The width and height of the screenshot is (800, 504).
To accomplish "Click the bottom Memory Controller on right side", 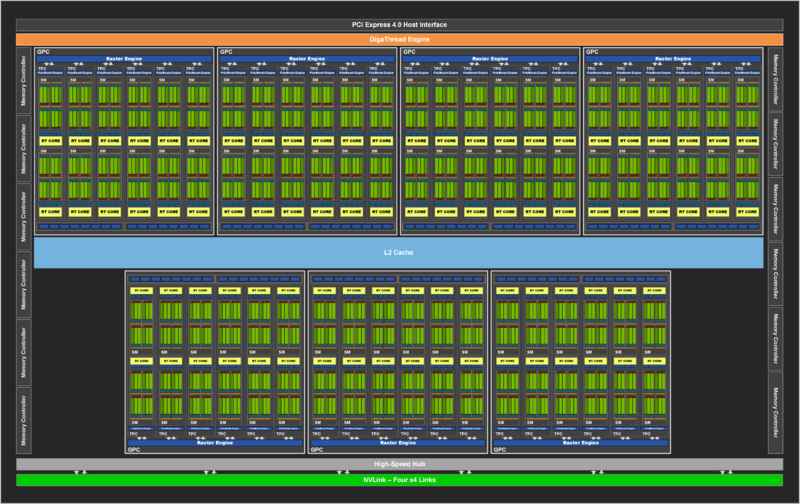I will click(x=775, y=412).
